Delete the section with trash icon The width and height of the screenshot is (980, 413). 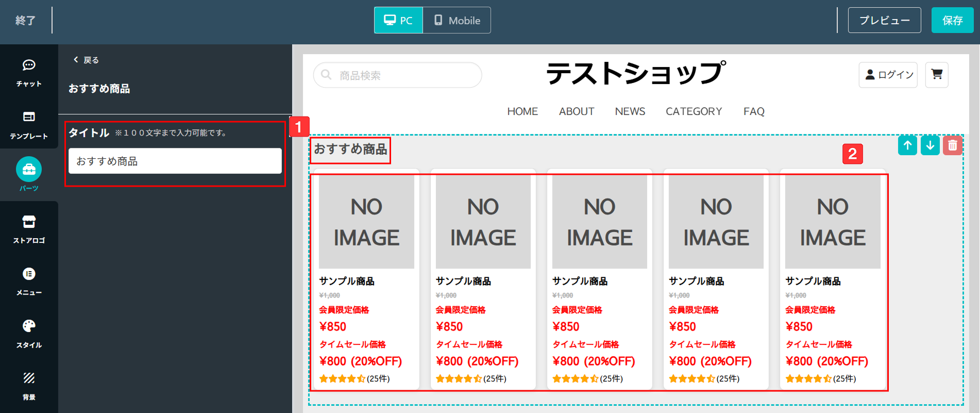click(952, 145)
